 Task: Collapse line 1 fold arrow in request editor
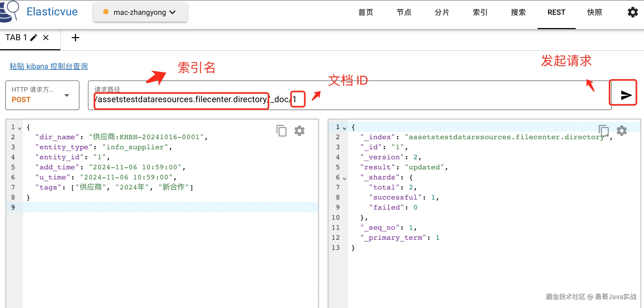tap(20, 128)
